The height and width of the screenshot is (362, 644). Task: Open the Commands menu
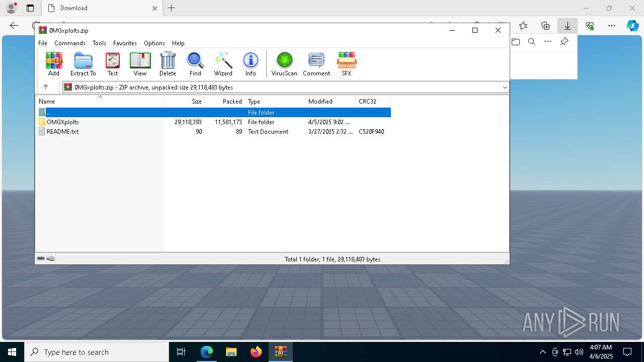(70, 43)
